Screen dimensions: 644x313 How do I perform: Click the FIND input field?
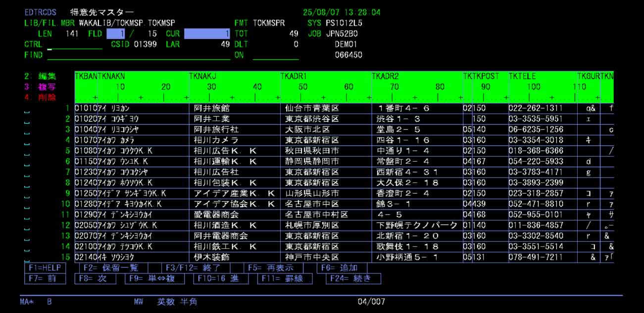pyautogui.click(x=139, y=55)
